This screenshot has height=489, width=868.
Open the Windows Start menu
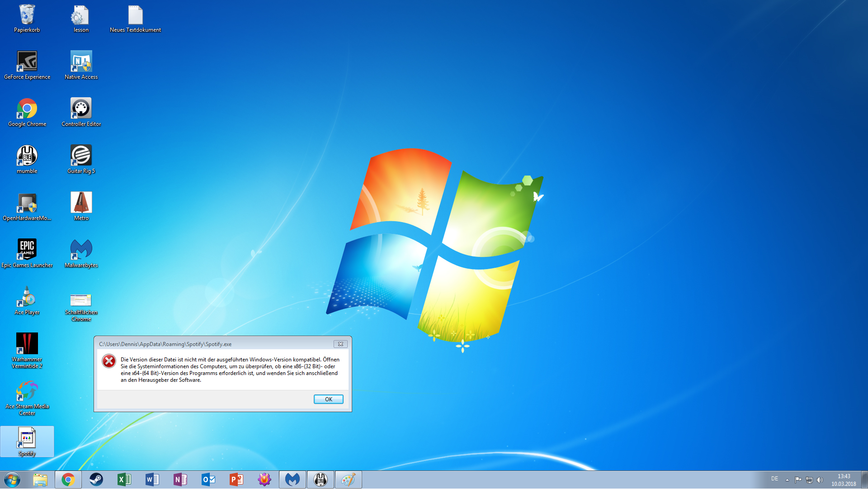(12, 480)
